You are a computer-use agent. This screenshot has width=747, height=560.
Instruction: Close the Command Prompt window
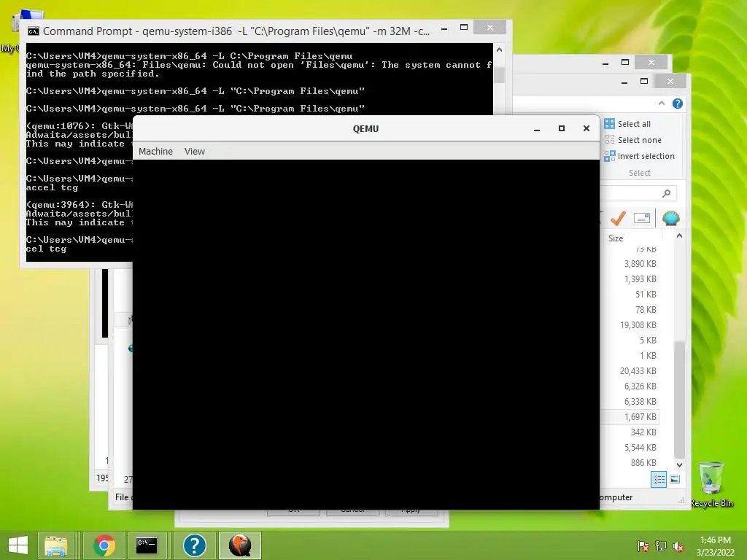click(489, 28)
